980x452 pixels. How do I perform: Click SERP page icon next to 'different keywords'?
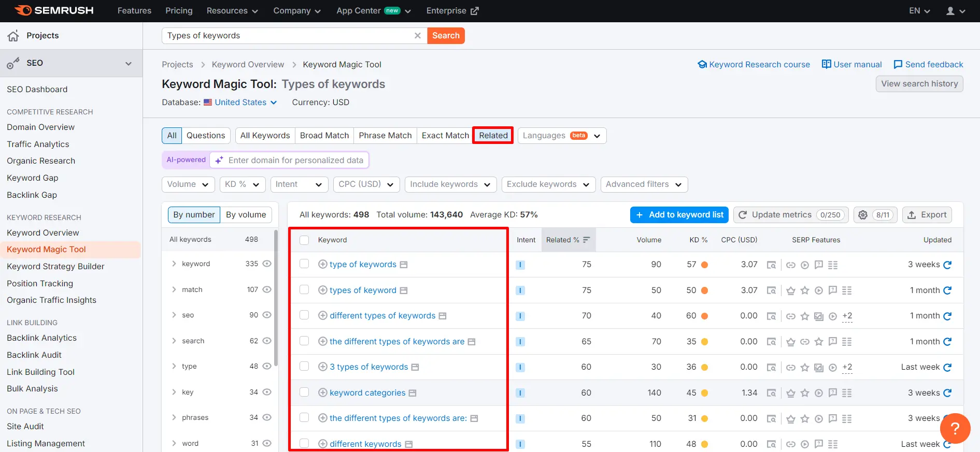coord(409,444)
